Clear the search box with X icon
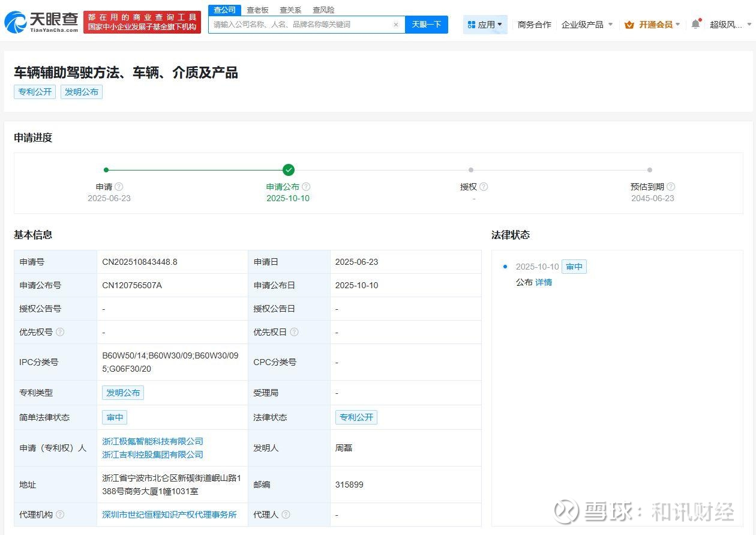 pos(395,25)
